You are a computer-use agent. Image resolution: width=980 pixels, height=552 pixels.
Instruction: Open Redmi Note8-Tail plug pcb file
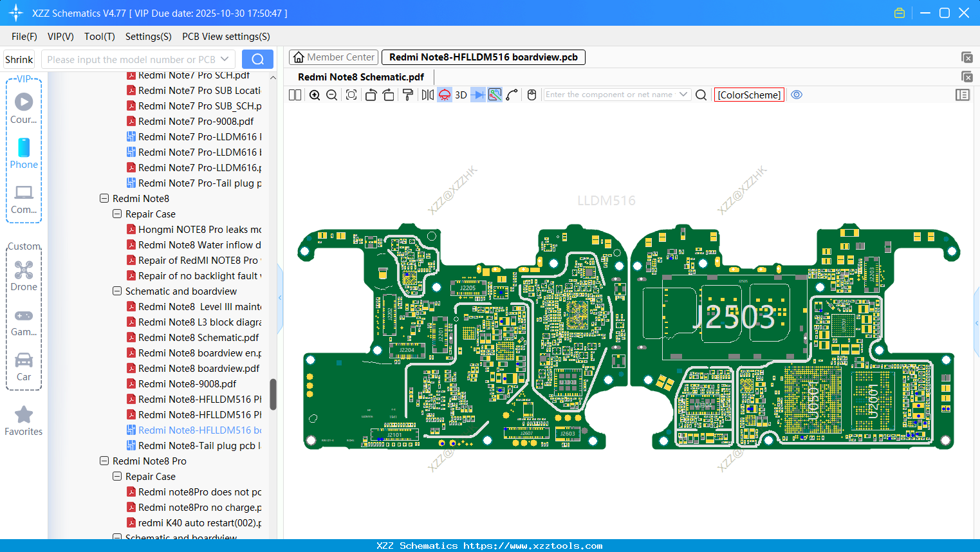click(x=194, y=446)
